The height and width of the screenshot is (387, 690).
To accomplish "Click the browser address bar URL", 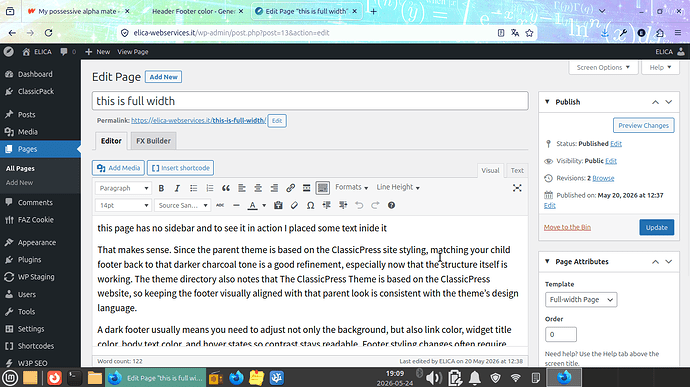I will point(231,33).
